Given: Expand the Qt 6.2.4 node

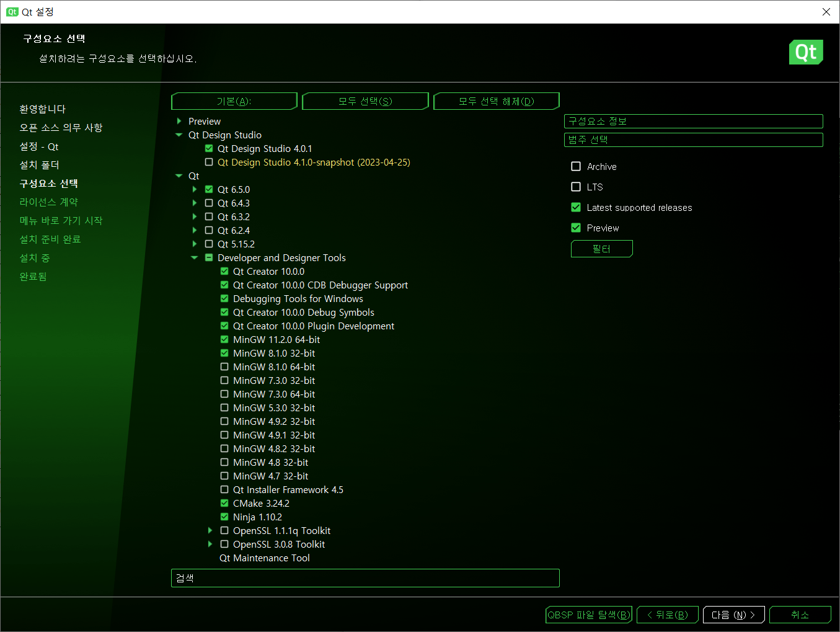Looking at the screenshot, I should tap(195, 231).
